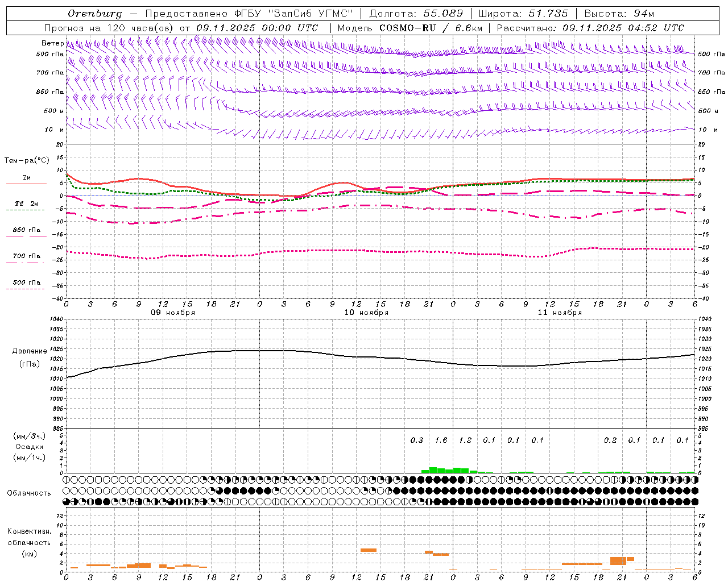Image resolution: width=728 pixels, height=582 pixels.
Task: Click the '0.3' precipitation value
Action: click(x=417, y=440)
